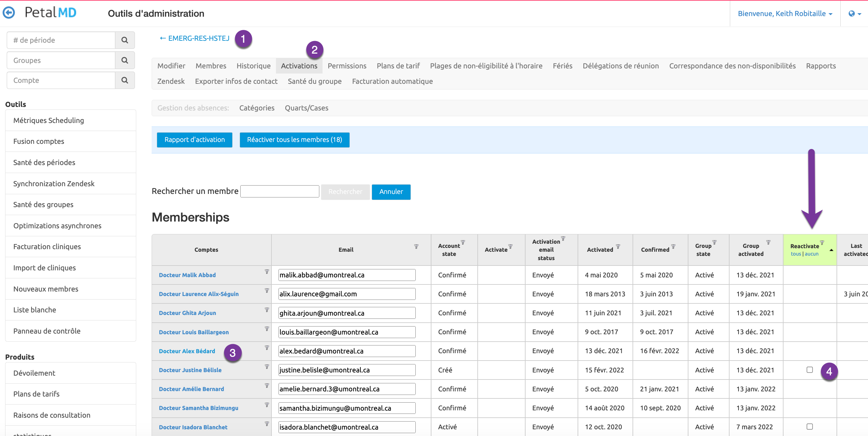Image resolution: width=868 pixels, height=436 pixels.
Task: Open Santé des groupes sidebar item
Action: click(x=70, y=205)
